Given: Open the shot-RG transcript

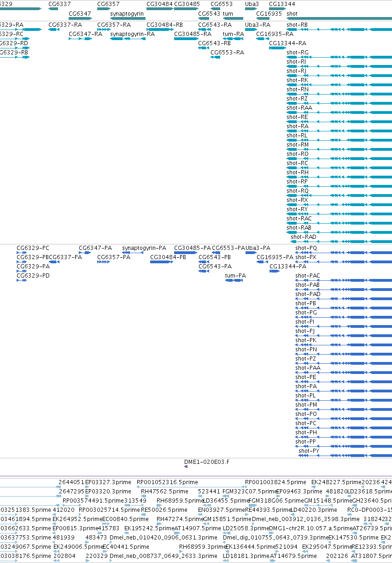Looking at the screenshot, I should [298, 52].
